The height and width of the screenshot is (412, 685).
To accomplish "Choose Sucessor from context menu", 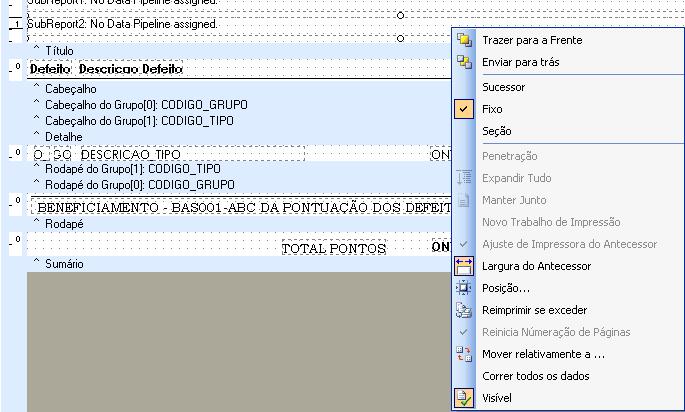I will (x=503, y=87).
